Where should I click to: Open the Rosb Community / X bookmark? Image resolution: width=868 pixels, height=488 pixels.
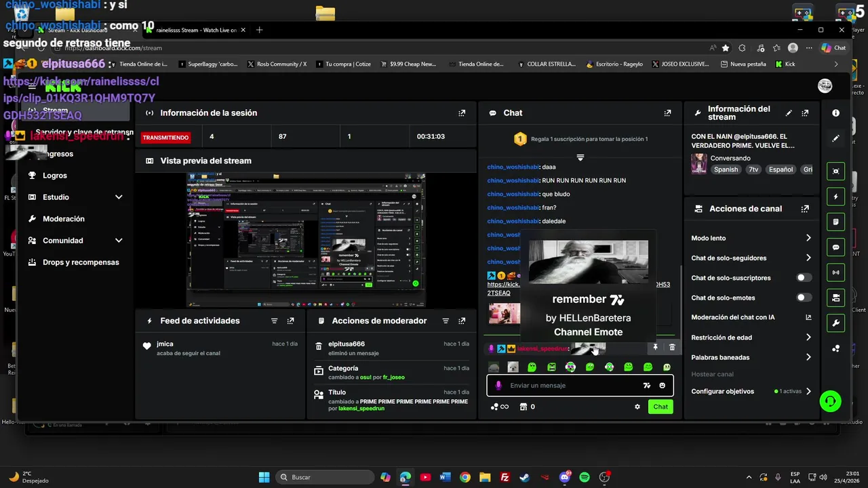pyautogui.click(x=277, y=64)
